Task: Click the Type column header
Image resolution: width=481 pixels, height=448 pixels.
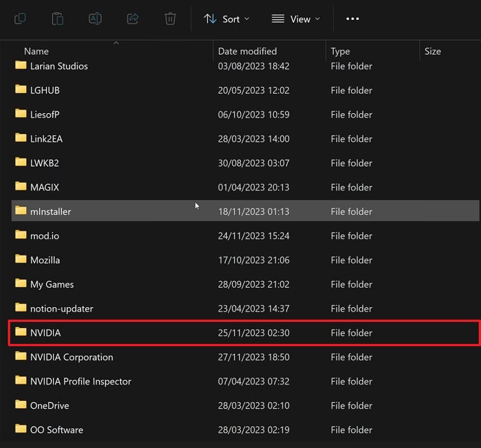Action: click(x=340, y=51)
